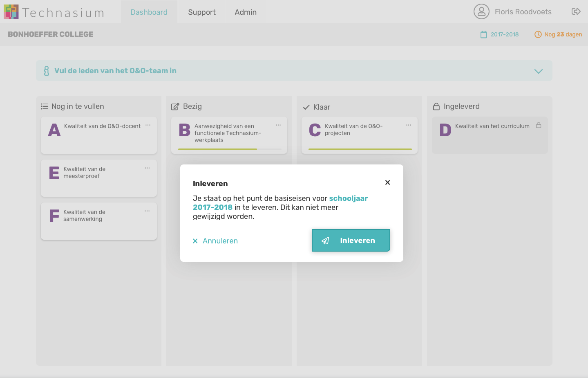Confirm submission with the Inleveren button
Image resolution: width=588 pixels, height=378 pixels.
(351, 241)
